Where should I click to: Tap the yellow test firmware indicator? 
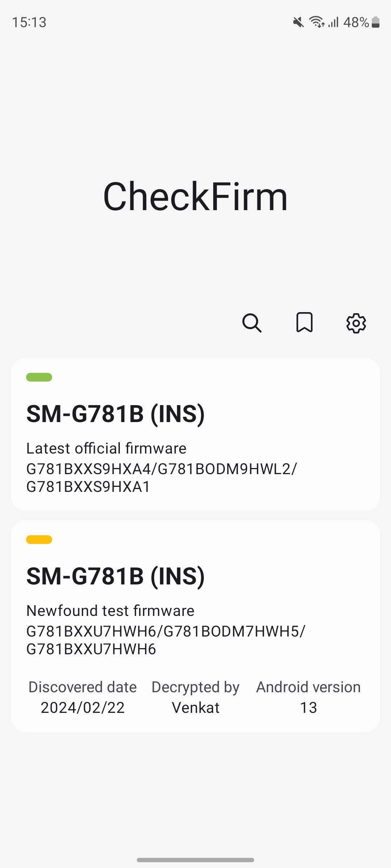[x=39, y=540]
